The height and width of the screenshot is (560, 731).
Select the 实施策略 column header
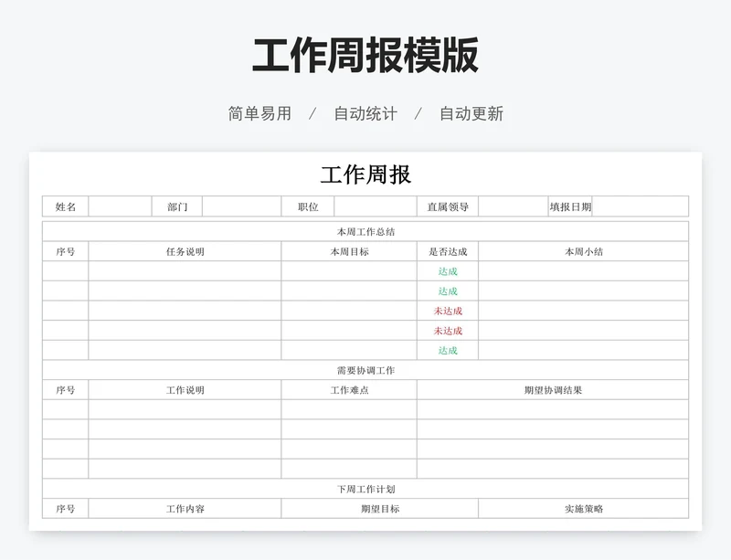click(x=583, y=509)
